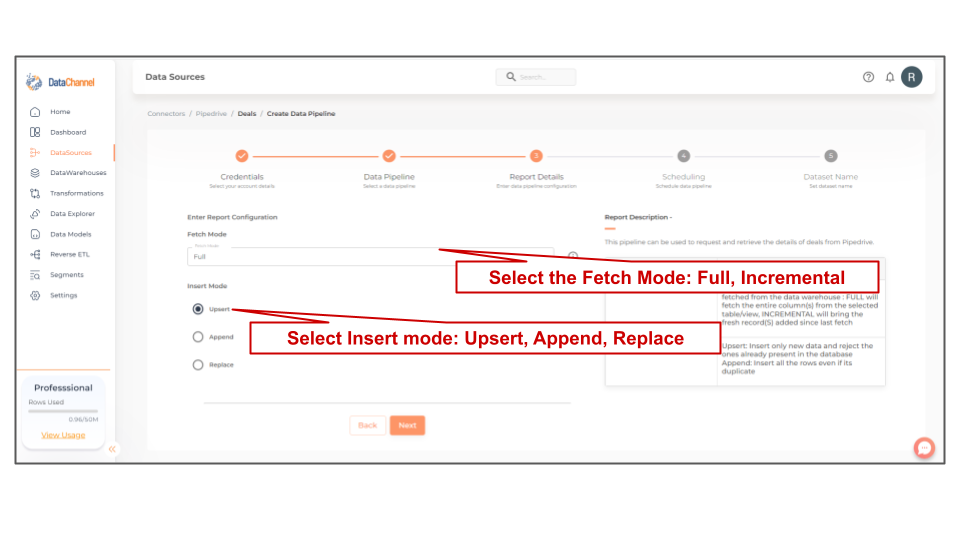Open the notifications bell icon
960x540 pixels.
890,77
